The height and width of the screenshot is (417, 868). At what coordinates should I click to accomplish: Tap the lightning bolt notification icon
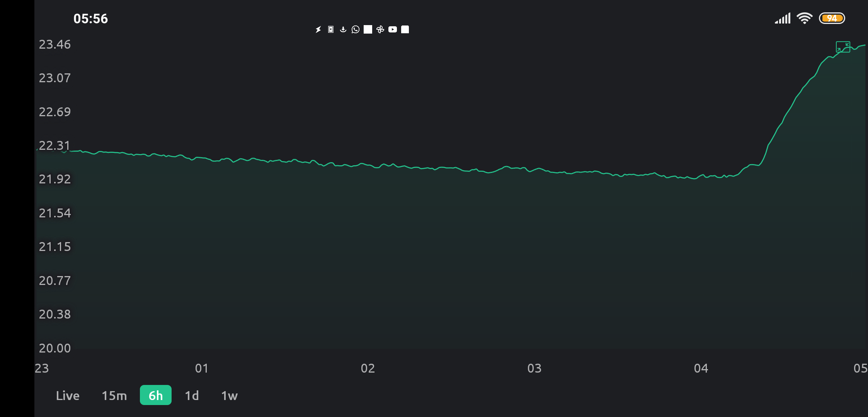coord(318,29)
